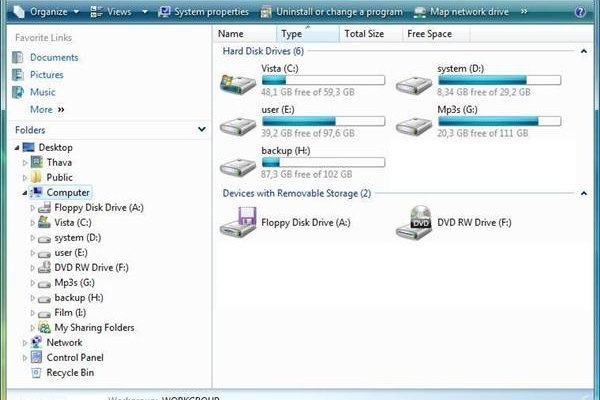Open the Organize dropdown arrow
The width and height of the screenshot is (600, 400).
[76, 12]
